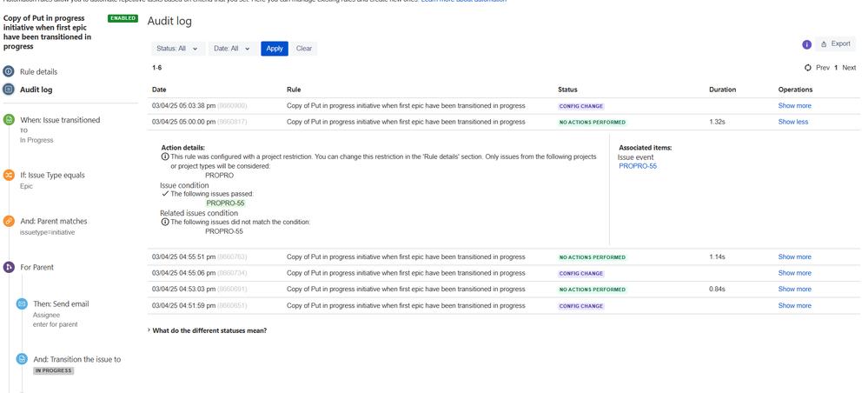Click the Duration column header

click(722, 90)
